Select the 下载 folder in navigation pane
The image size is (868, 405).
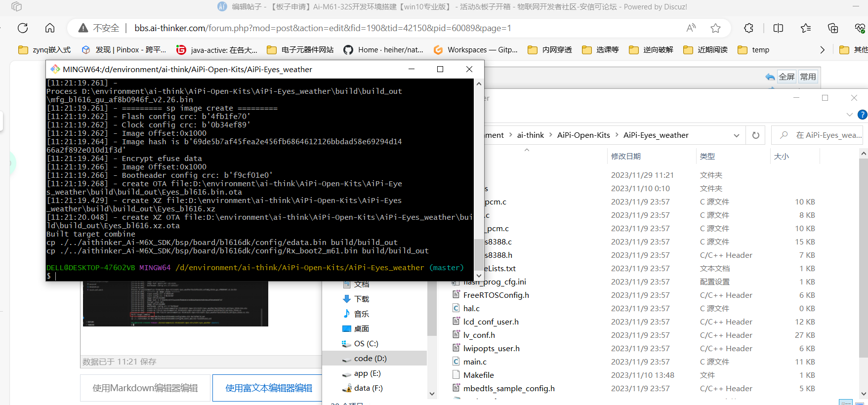tap(362, 299)
